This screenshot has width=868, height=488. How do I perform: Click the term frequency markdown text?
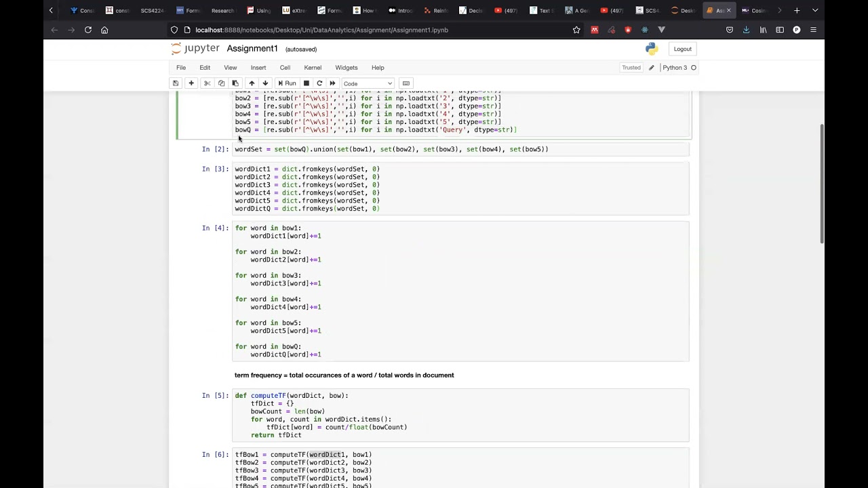(x=344, y=375)
